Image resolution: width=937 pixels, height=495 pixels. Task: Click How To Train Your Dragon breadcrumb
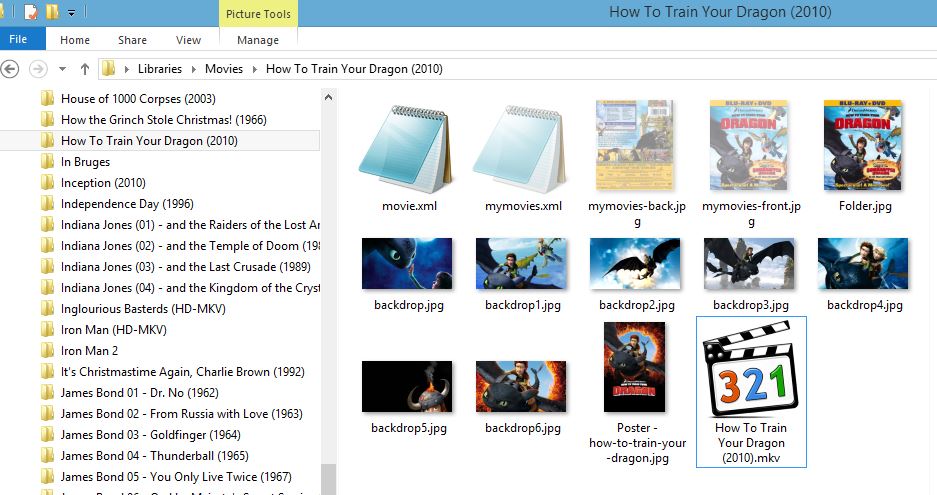click(x=354, y=69)
